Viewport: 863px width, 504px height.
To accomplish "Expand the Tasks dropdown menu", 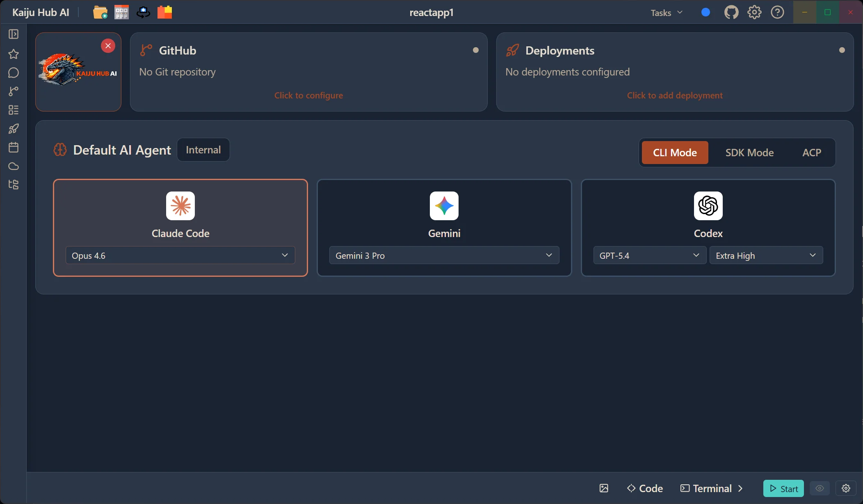I will click(x=667, y=13).
